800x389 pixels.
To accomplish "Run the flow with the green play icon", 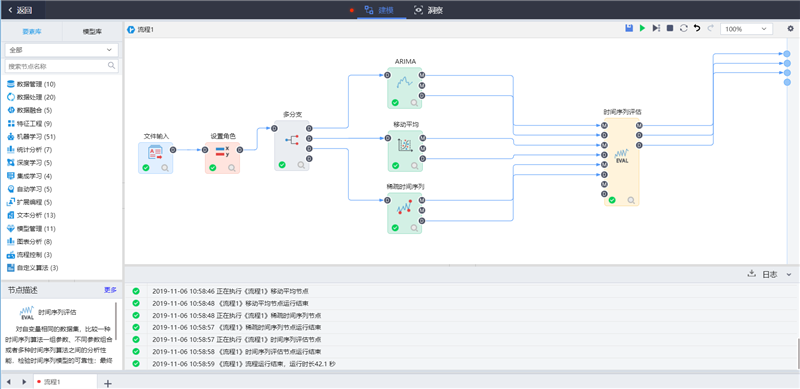I will pos(642,29).
